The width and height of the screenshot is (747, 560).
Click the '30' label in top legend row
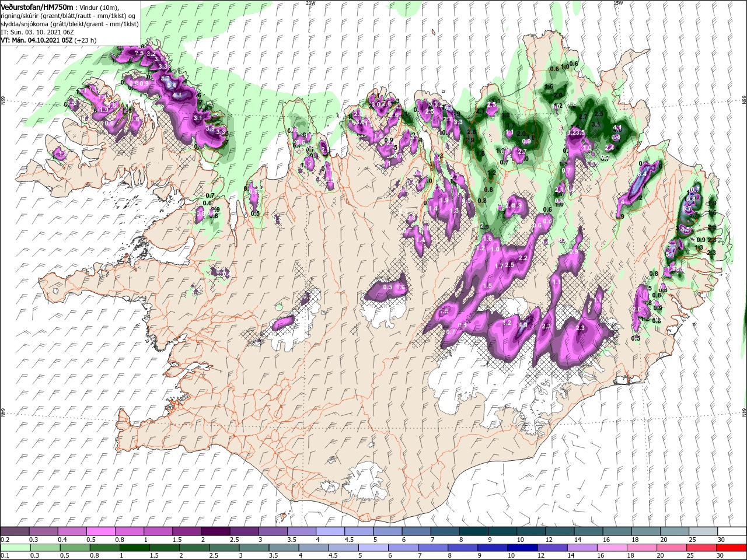pos(722,540)
